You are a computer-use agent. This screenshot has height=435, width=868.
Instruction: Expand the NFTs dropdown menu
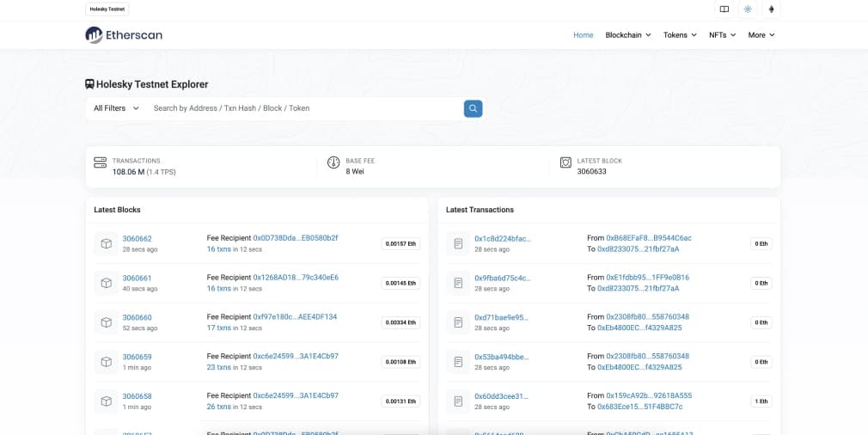[x=722, y=35]
